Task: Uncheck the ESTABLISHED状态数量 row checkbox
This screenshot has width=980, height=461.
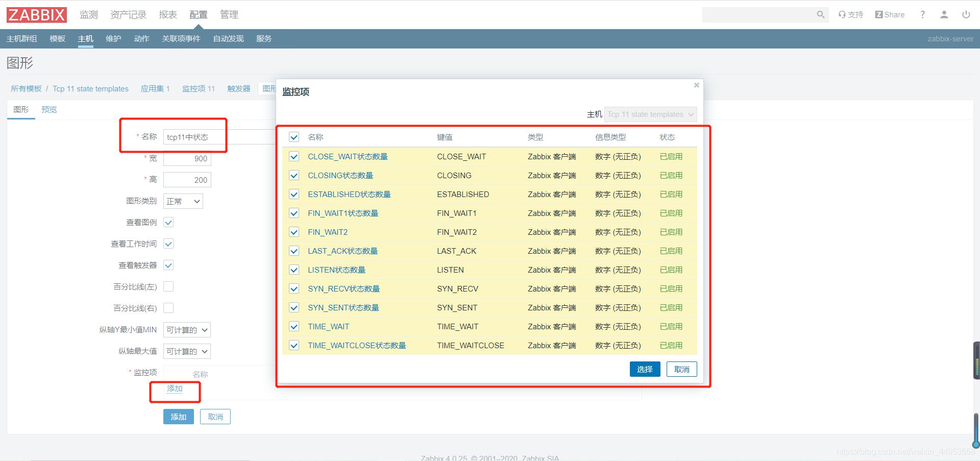Action: click(x=294, y=194)
